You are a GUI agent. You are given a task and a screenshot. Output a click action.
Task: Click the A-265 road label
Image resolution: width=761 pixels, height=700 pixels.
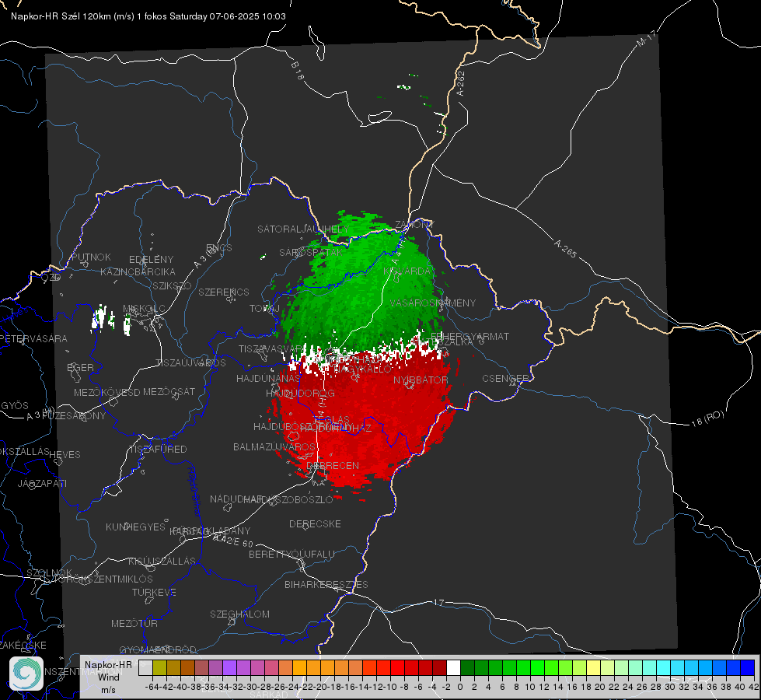click(565, 249)
